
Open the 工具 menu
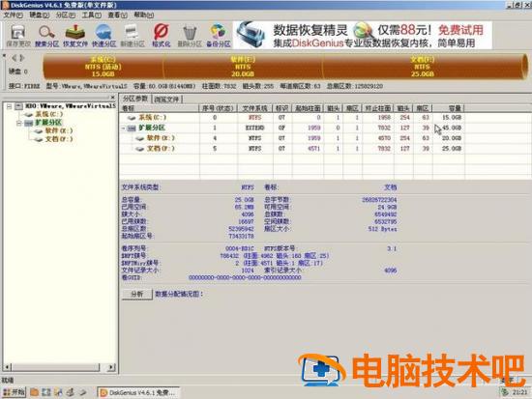point(92,15)
